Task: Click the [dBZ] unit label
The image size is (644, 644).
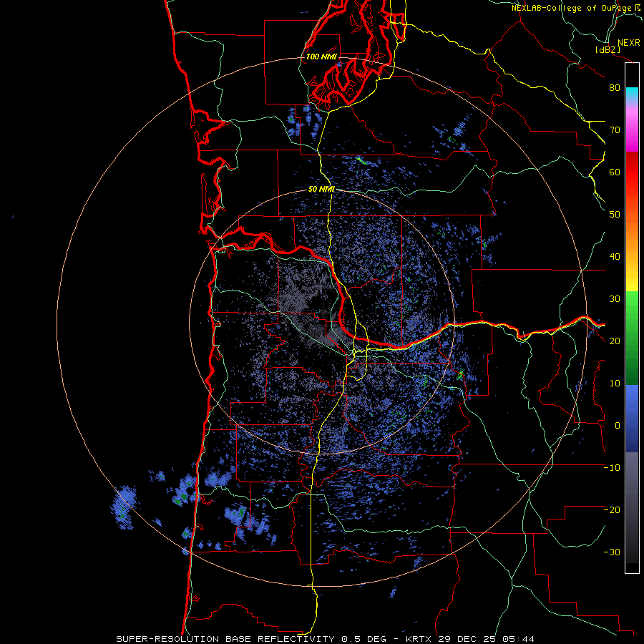Action: coord(608,49)
